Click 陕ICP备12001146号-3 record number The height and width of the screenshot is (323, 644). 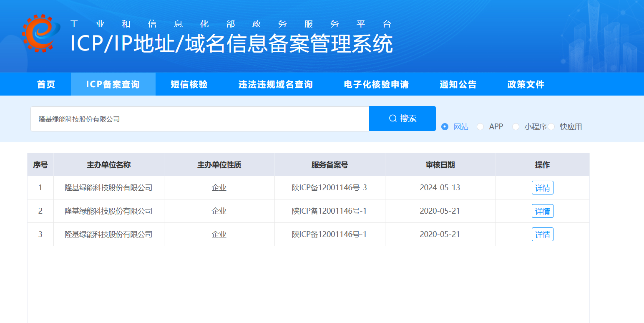(330, 188)
